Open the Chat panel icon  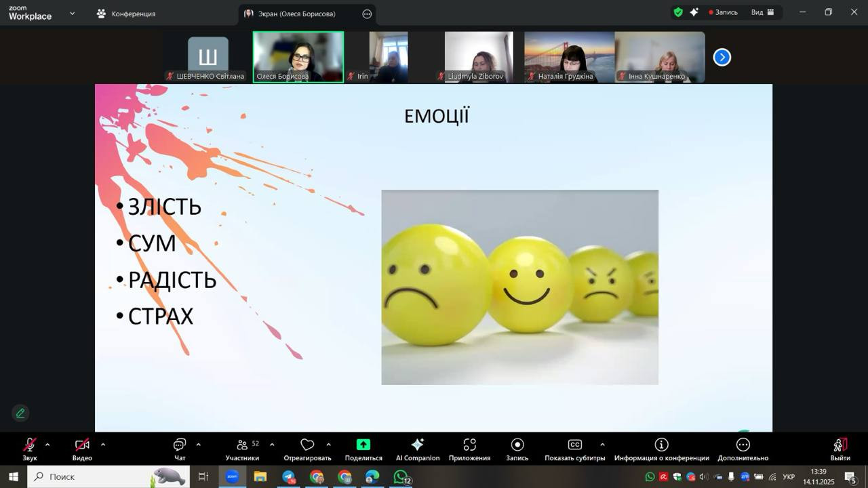(x=180, y=445)
